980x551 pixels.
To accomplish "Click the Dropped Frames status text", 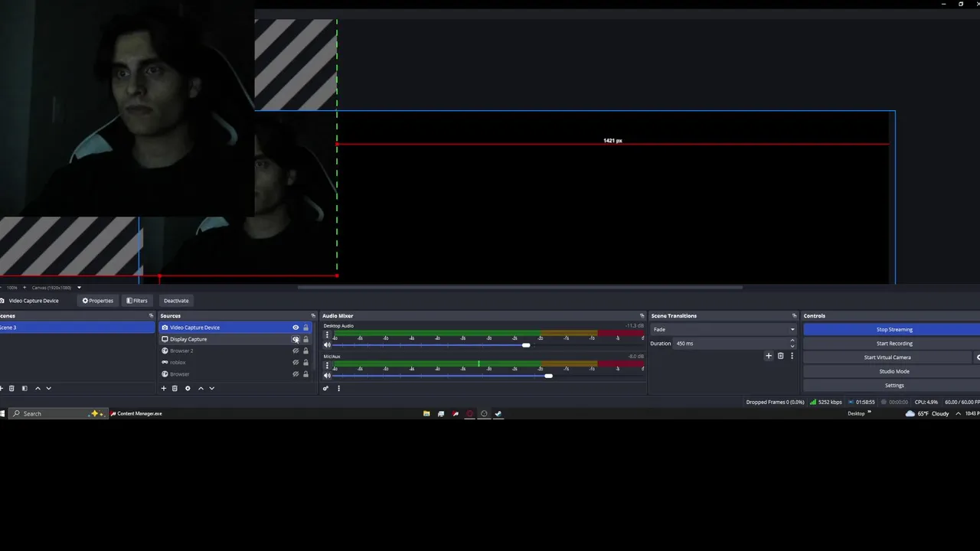I will [x=776, y=402].
